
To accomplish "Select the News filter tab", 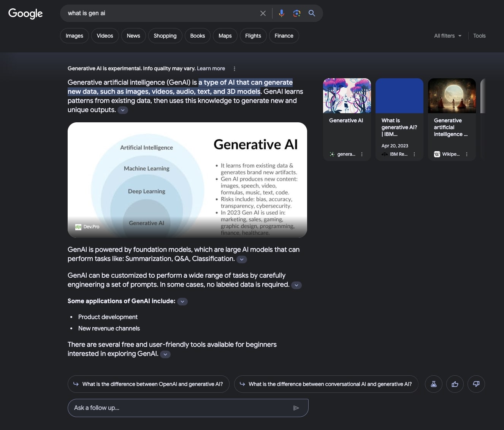I will click(133, 36).
